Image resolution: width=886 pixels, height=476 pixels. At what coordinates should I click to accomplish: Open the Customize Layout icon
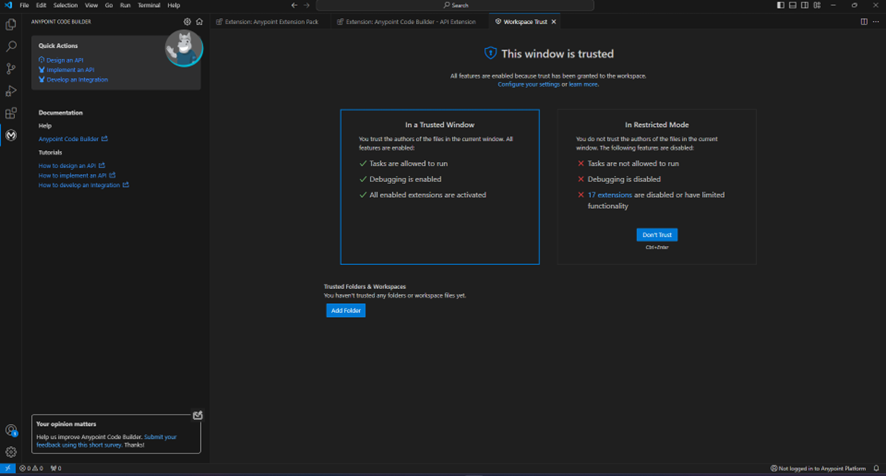[x=817, y=5]
